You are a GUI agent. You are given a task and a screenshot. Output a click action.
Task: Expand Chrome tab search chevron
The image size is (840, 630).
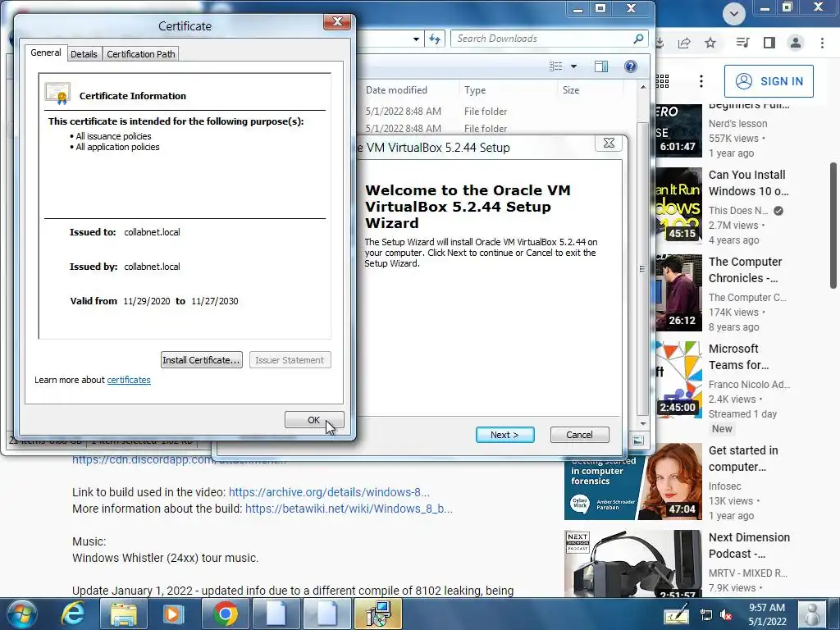coord(734,13)
